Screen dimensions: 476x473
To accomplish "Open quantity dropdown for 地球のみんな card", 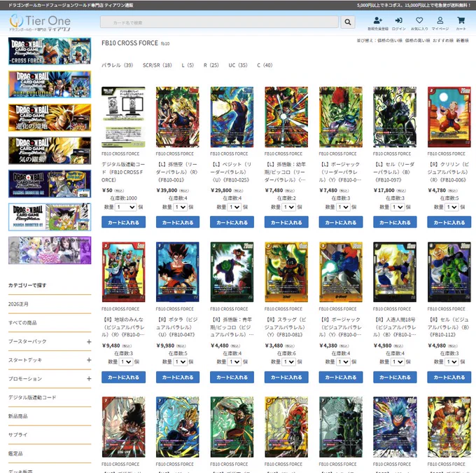I will click(126, 362).
